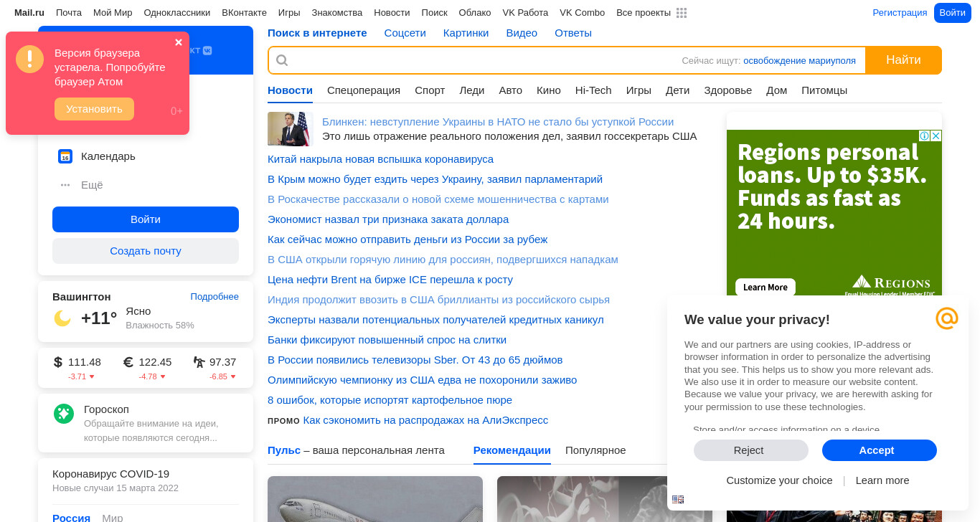Switch to Популярное feed tab
The height and width of the screenshot is (522, 980).
595,450
